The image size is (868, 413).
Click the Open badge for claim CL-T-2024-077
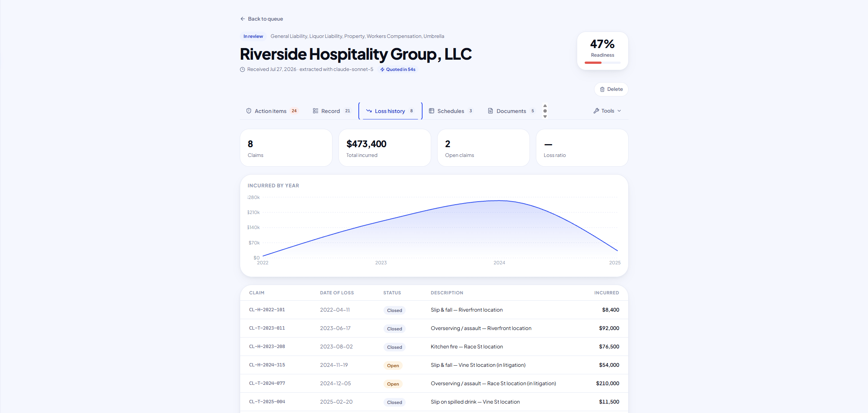click(393, 384)
